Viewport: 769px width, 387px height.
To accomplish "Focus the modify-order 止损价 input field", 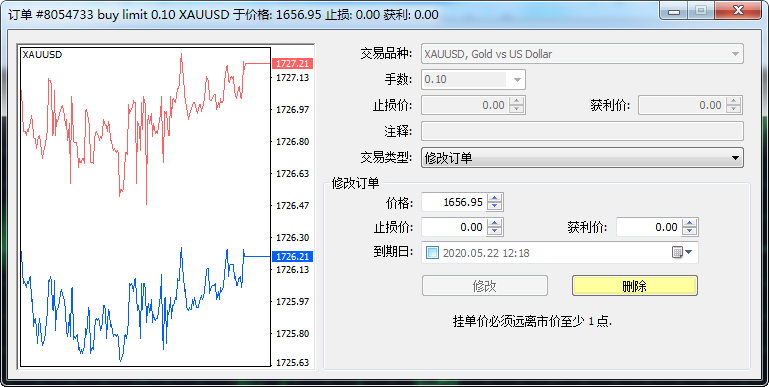I will (x=454, y=227).
